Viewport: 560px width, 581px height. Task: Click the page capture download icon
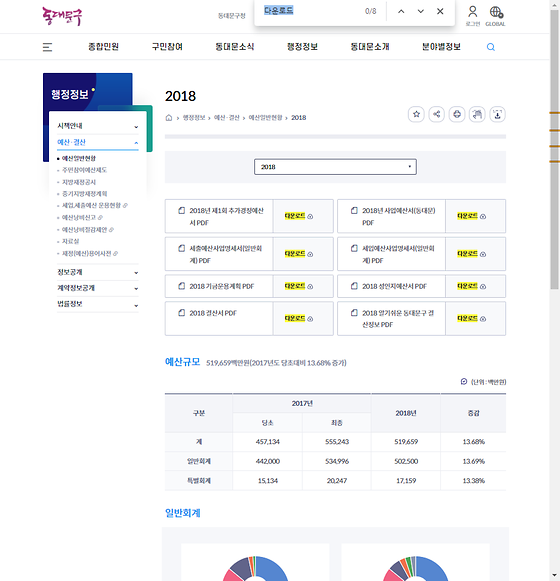point(497,114)
